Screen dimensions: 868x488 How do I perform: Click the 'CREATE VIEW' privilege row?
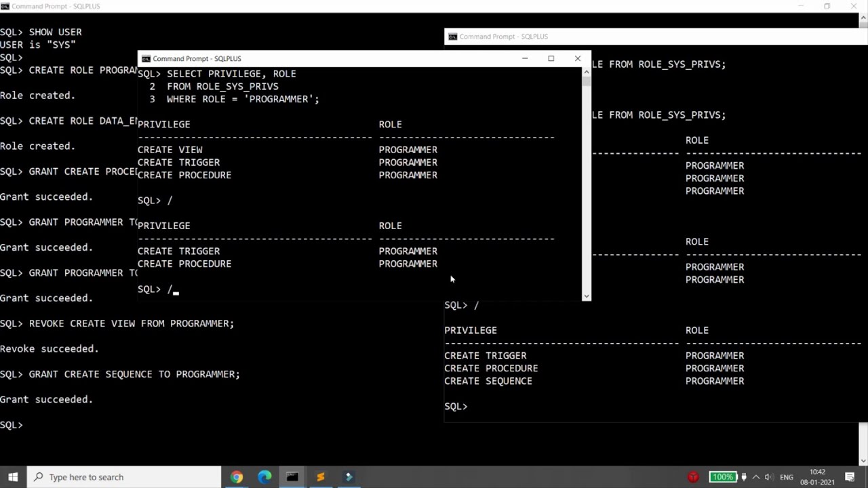[x=288, y=150]
